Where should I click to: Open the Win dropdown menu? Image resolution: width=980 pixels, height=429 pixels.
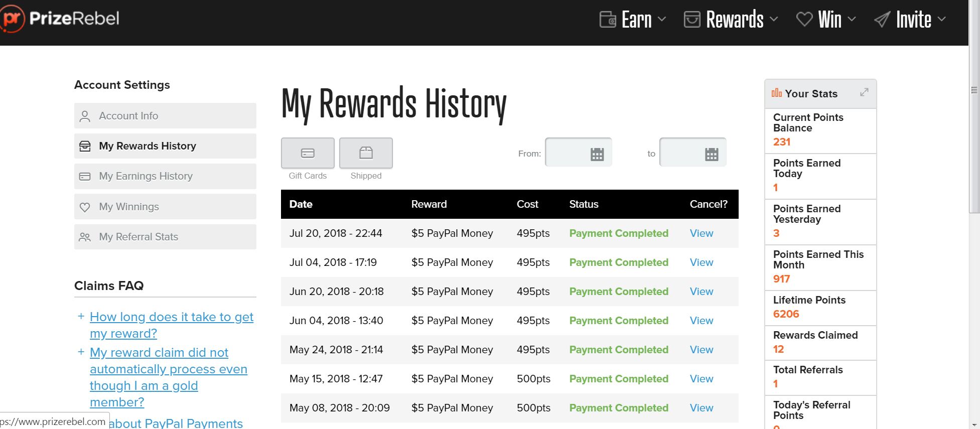[x=826, y=20]
